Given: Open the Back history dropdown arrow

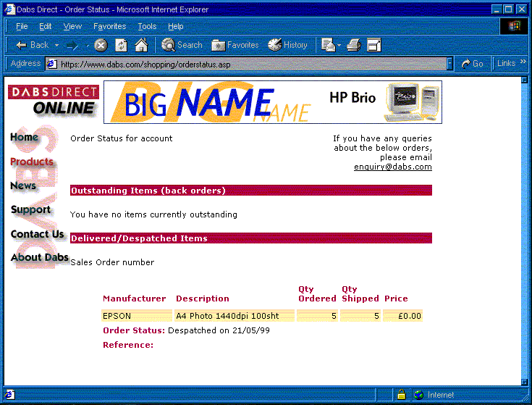Looking at the screenshot, I should 56,45.
